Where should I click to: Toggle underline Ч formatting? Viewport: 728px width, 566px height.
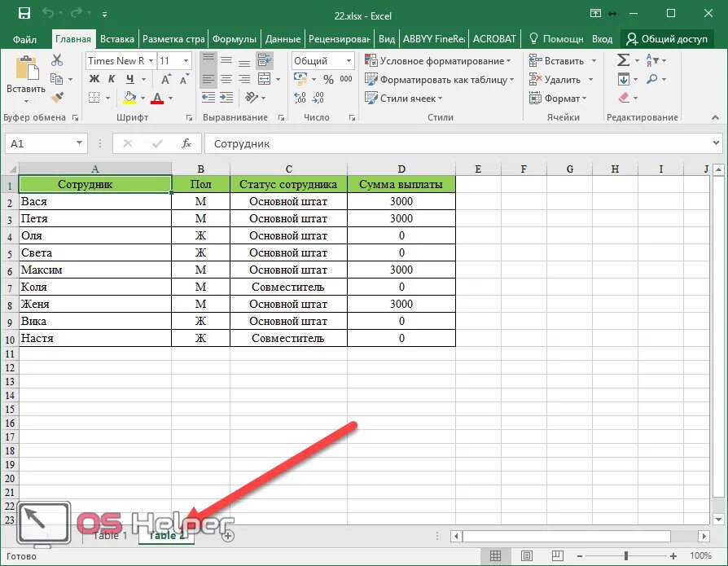(130, 79)
